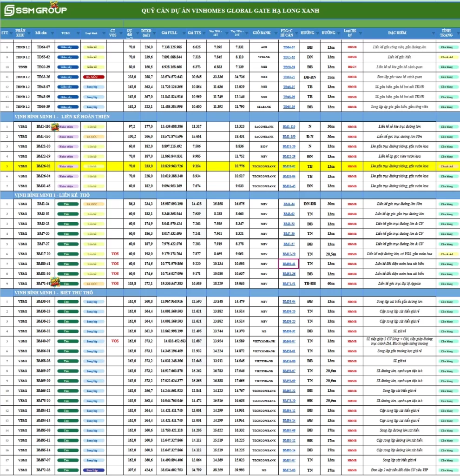Open the ĐƯỜNG column filter
Screen dimensions: 460x476
click(x=338, y=33)
